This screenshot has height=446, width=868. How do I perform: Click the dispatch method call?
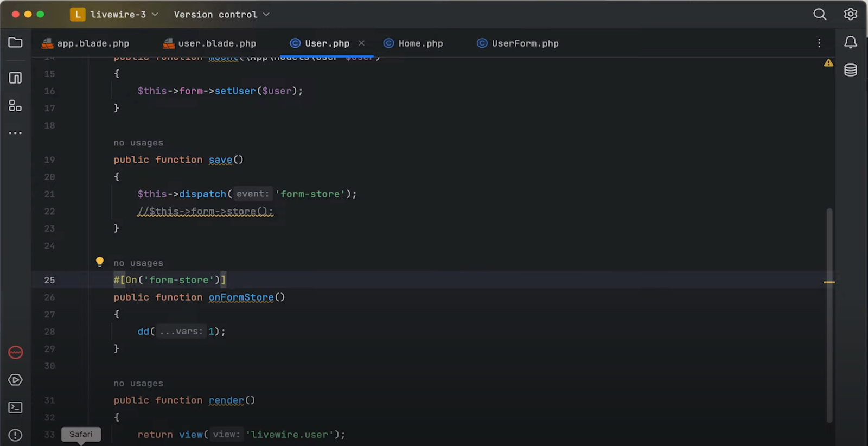202,194
